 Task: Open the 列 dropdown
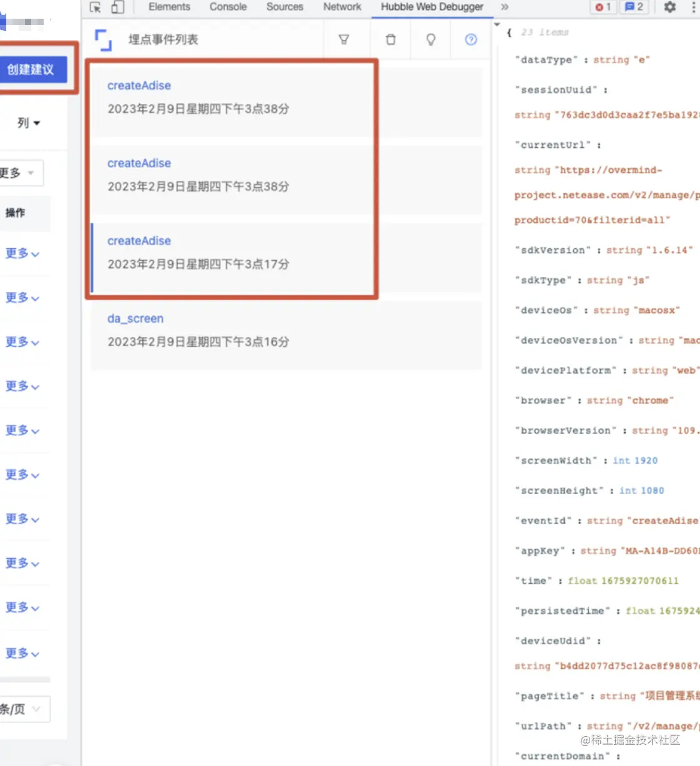[x=29, y=123]
